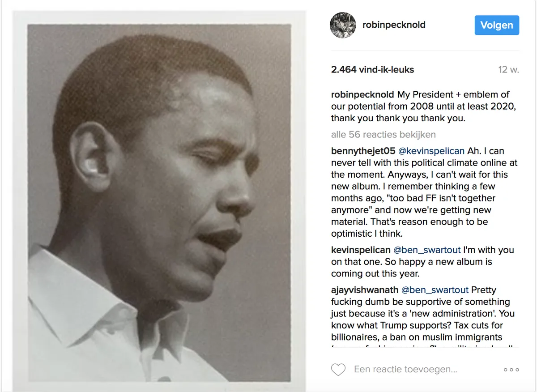Click @ben_swartout mention in kevinspelican's comment
Image resolution: width=537 pixels, height=392 pixels.
pyautogui.click(x=427, y=250)
